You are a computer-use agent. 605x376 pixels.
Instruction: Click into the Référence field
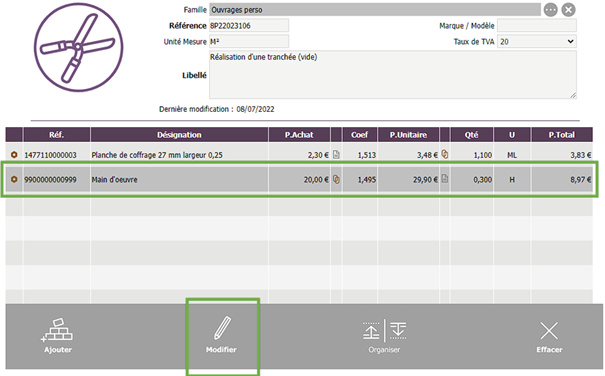249,25
